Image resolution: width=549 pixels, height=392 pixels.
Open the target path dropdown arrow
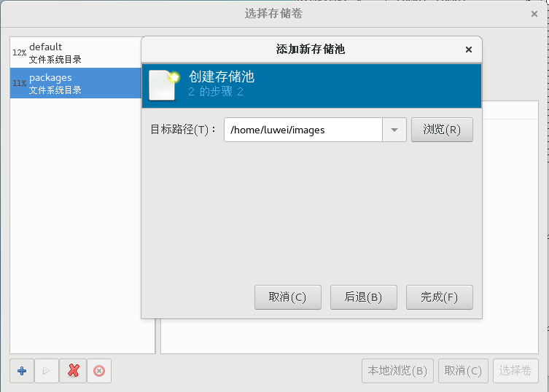click(394, 130)
